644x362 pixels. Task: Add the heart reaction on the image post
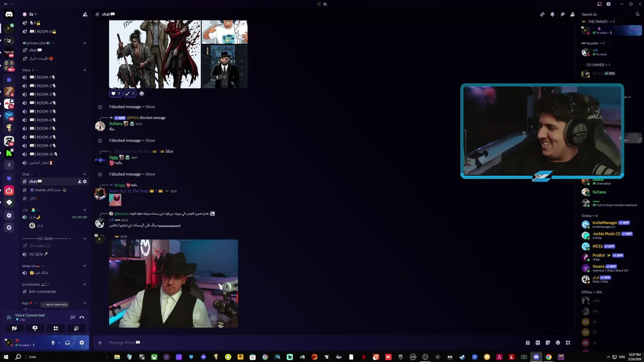(116, 94)
